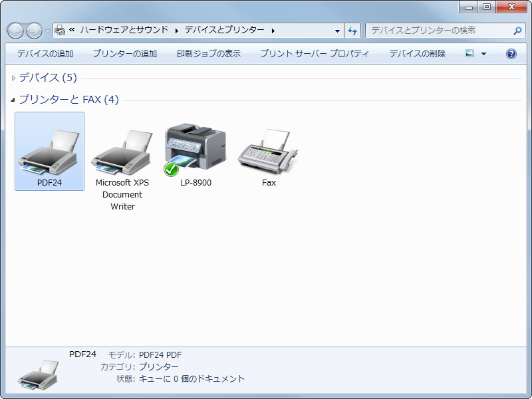Click the プリンターと FAX (4) heading
Screen dimensions: 532x399
(x=69, y=99)
